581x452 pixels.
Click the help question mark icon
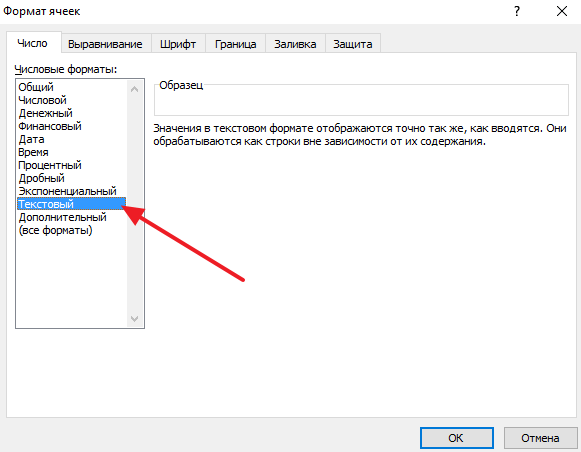pos(517,11)
